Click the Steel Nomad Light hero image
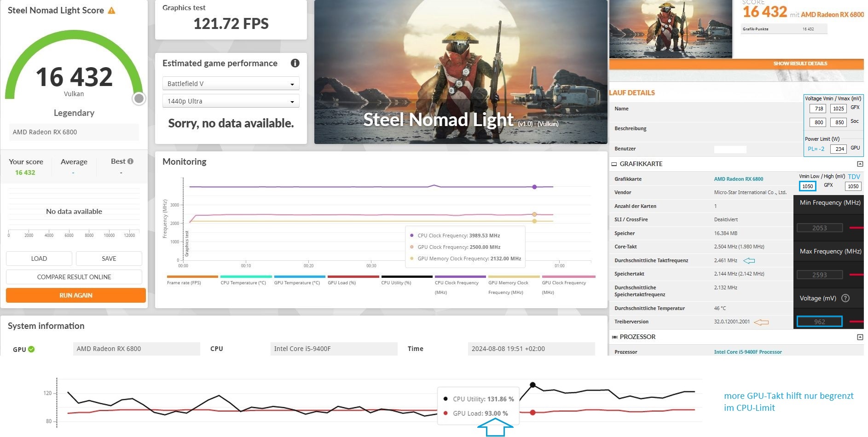868x437 pixels. pos(461,72)
